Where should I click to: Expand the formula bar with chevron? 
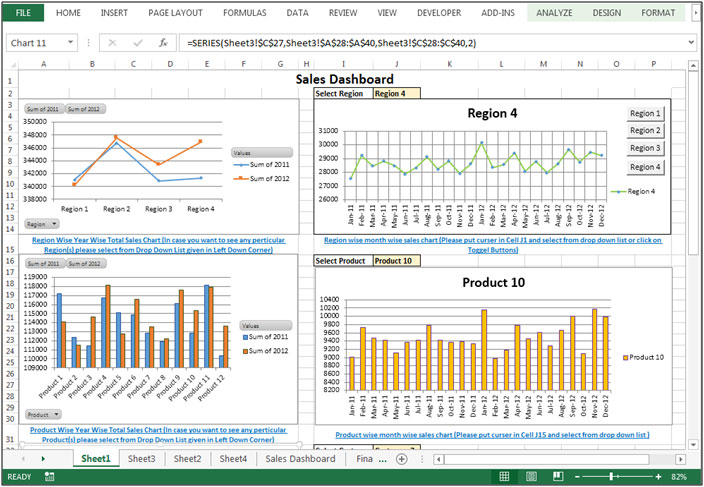click(x=693, y=43)
